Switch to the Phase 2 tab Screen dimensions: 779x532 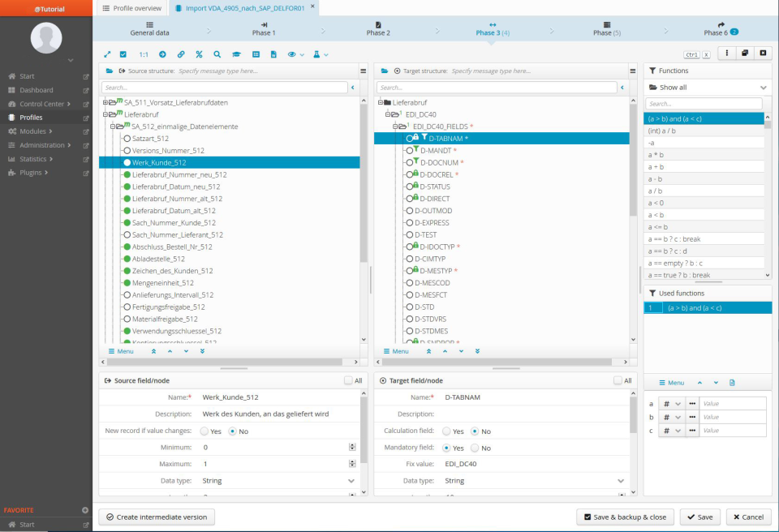point(378,32)
